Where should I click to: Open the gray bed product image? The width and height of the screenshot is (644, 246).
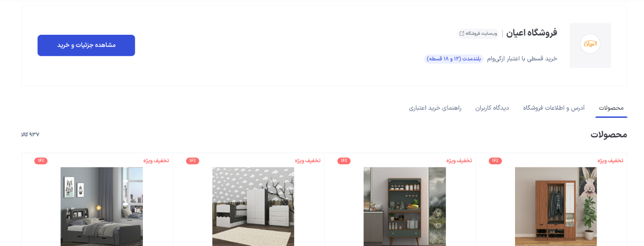click(101, 206)
